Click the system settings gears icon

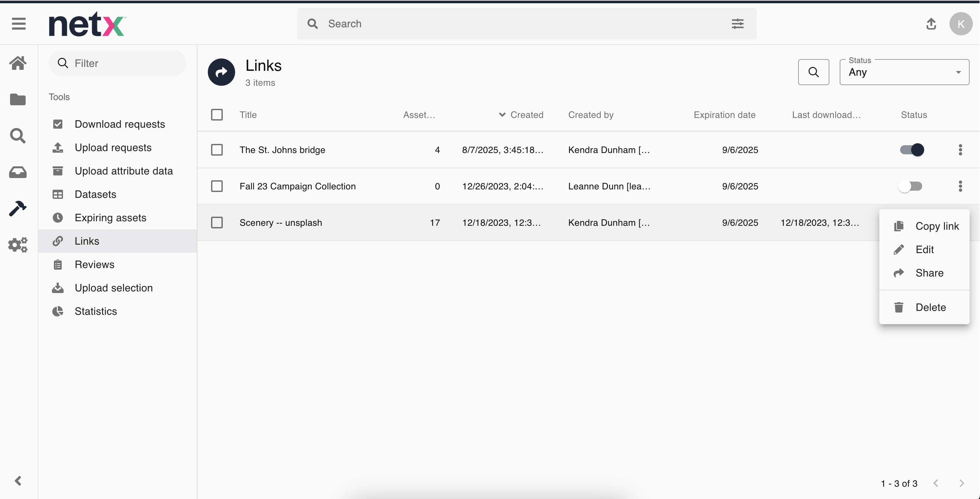[x=18, y=245]
